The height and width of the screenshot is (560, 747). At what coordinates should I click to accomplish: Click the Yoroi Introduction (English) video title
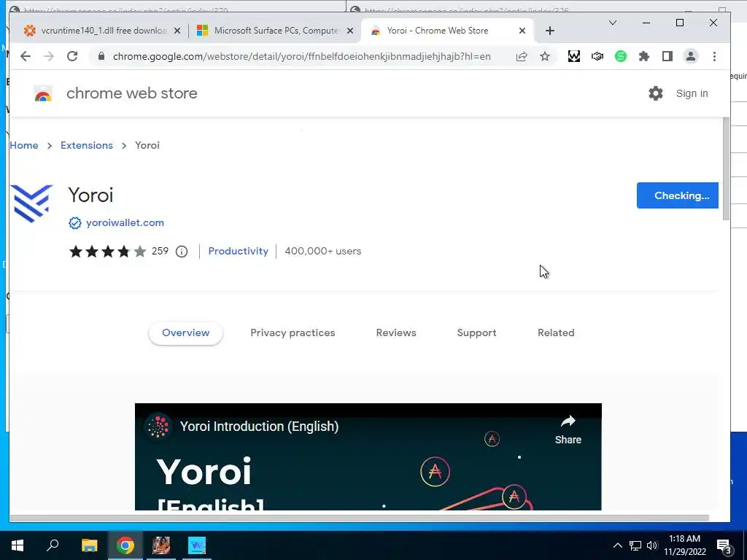coord(259,426)
